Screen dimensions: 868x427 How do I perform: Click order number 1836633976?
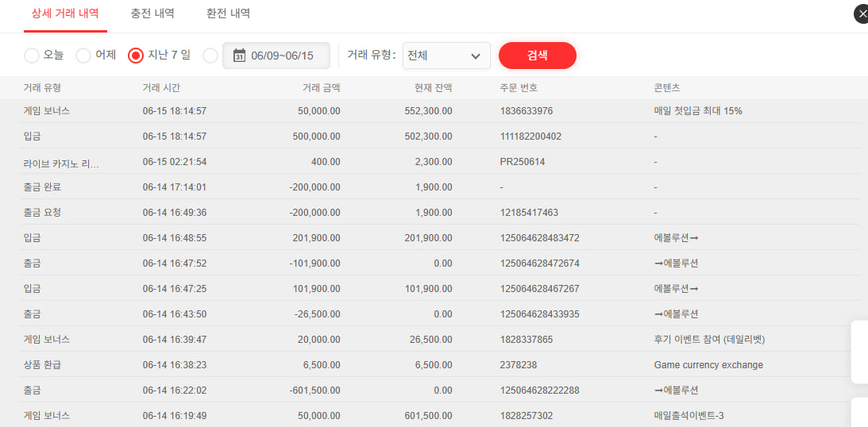tap(527, 111)
